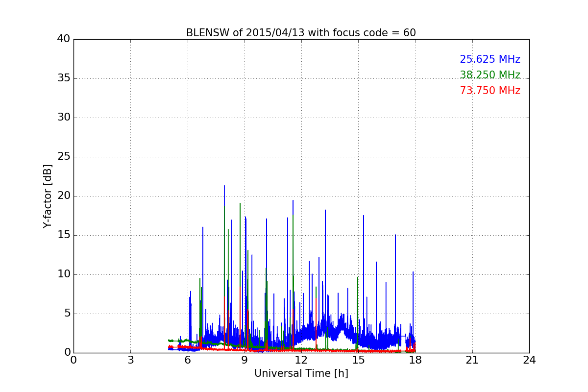Select the 73.750 MHz legend label
The height and width of the screenshot is (392, 588).
point(490,91)
